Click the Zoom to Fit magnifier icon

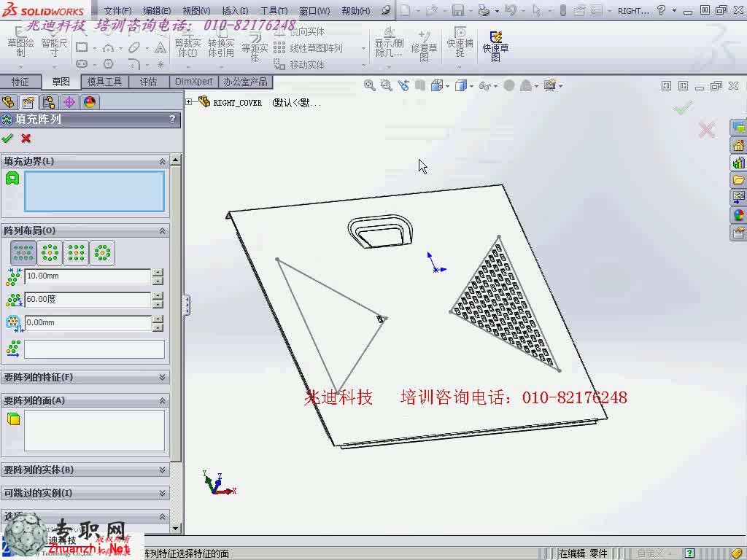click(x=369, y=85)
